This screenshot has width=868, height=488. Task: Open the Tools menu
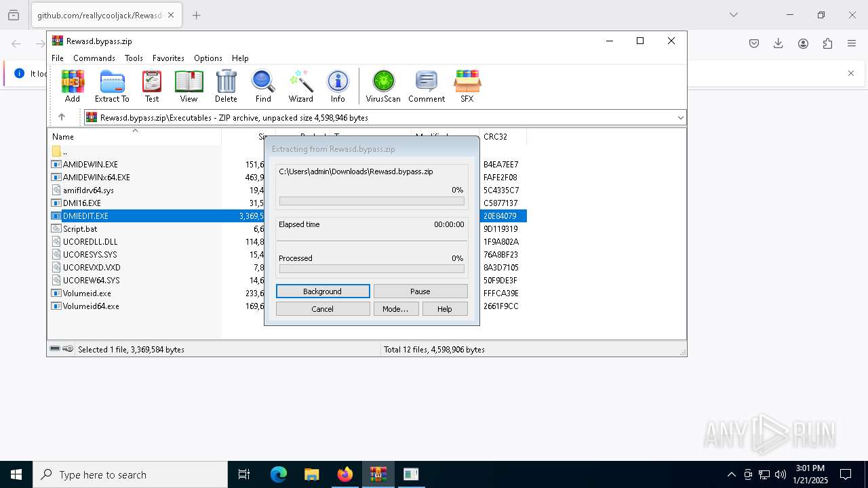[134, 58]
